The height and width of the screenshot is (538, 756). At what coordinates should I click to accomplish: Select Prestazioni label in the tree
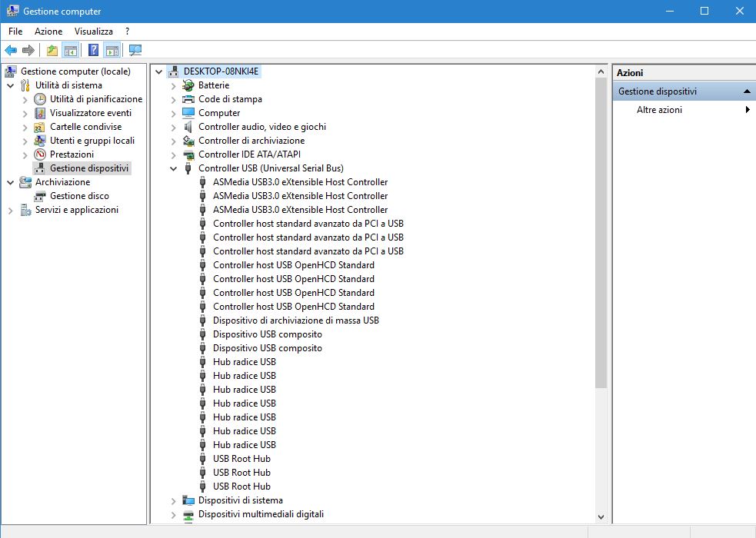click(x=72, y=154)
